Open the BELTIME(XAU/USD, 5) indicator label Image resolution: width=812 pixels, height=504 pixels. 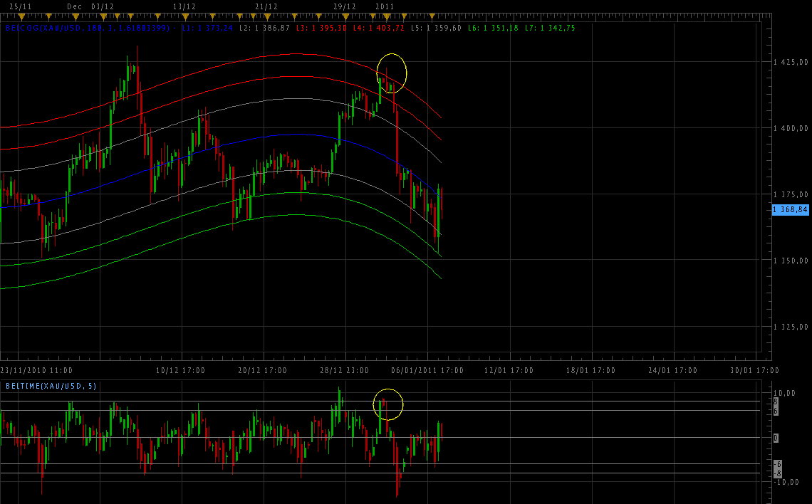point(51,386)
